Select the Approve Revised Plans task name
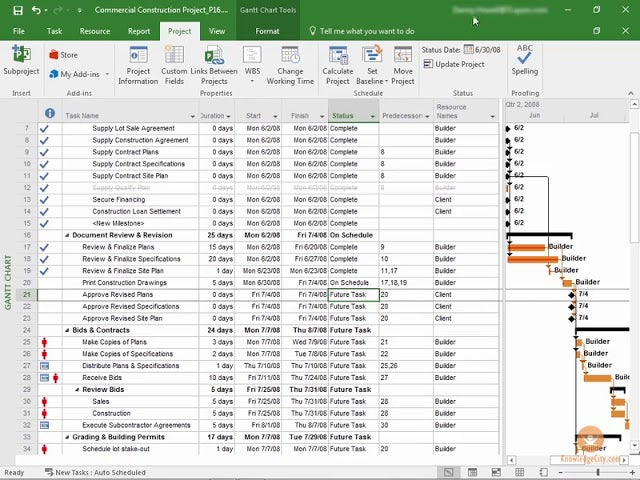The height and width of the screenshot is (480, 640). click(x=118, y=295)
